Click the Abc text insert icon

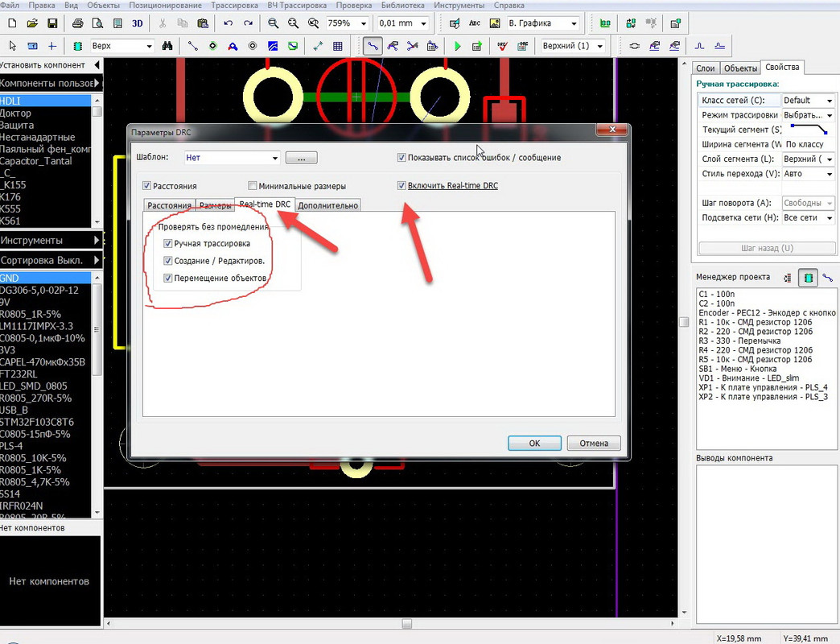tap(475, 23)
